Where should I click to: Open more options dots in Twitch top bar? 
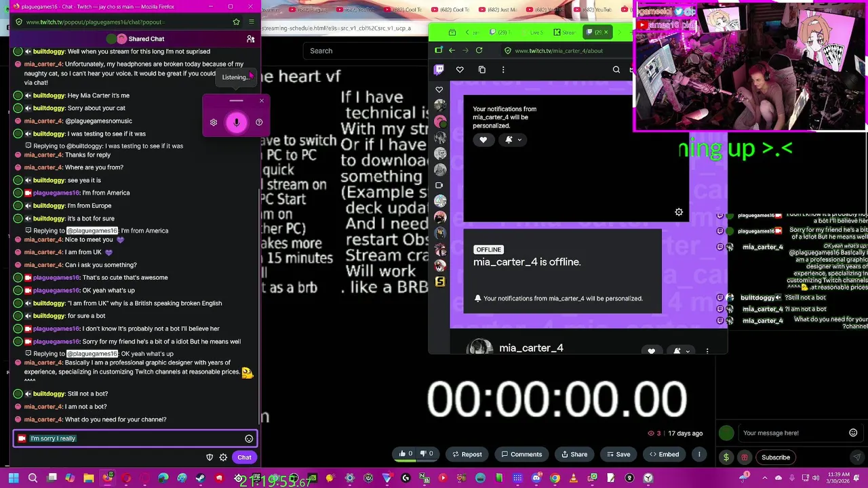pos(503,69)
